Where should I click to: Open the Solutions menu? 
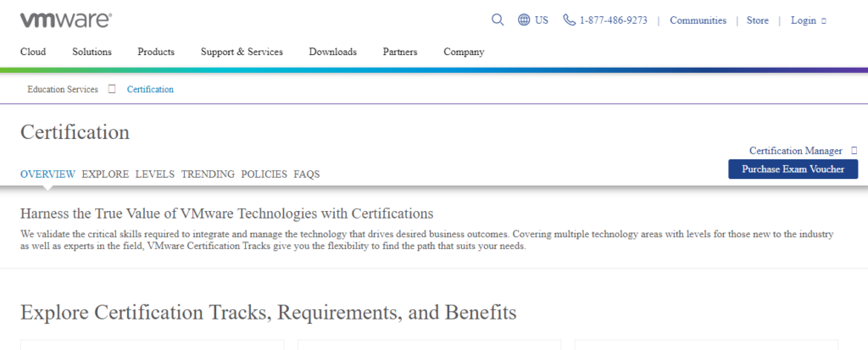(x=92, y=52)
